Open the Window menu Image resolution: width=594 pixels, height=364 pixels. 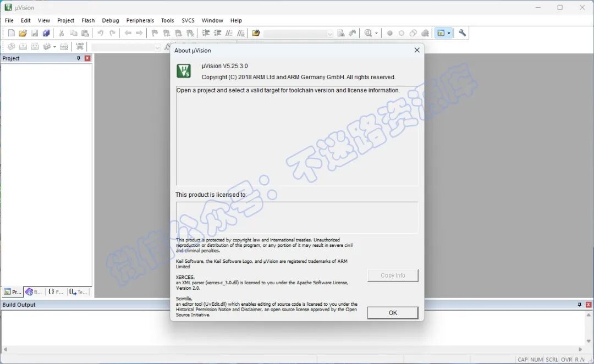[x=212, y=20]
